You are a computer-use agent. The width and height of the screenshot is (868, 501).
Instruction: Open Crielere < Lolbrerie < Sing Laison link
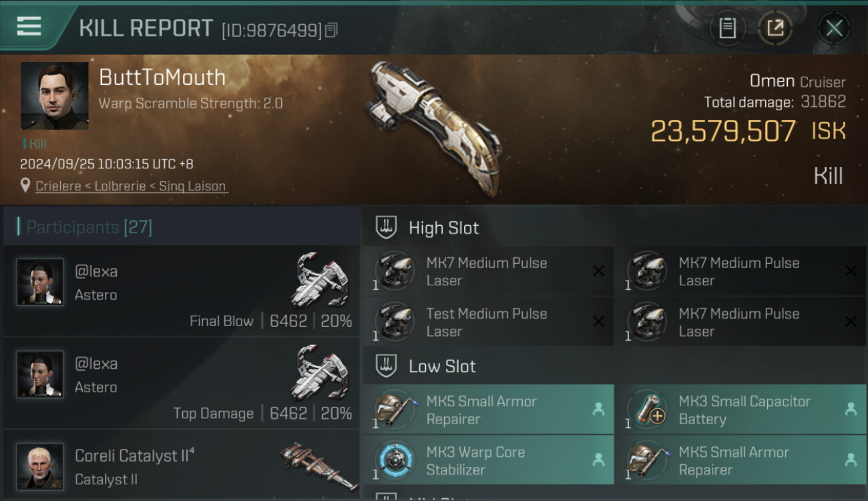(132, 186)
